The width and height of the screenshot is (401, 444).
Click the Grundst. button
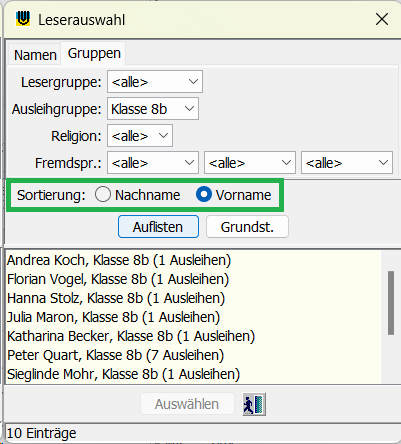point(247,227)
